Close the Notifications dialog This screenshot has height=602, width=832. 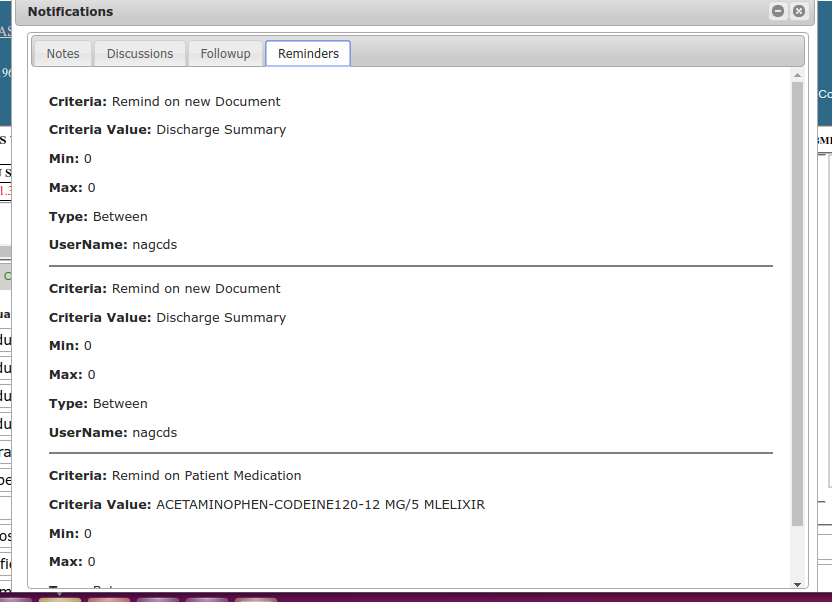(x=798, y=12)
